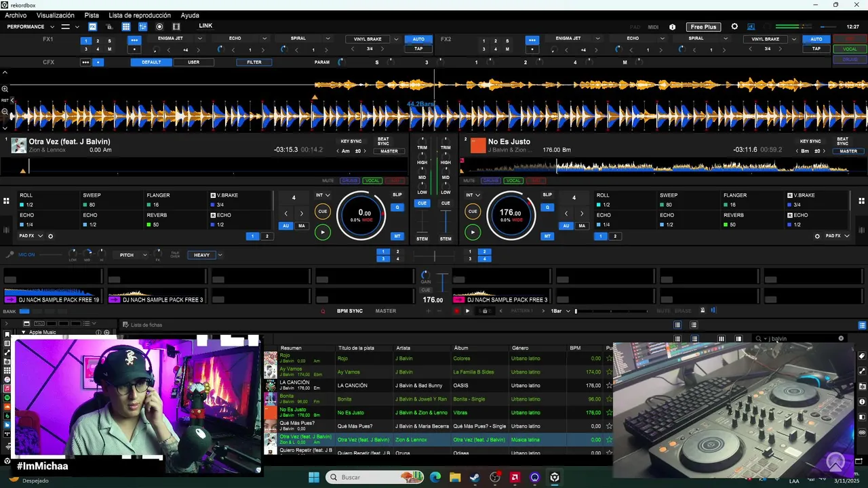Open the Visualización menu
The height and width of the screenshot is (488, 868).
tap(56, 15)
